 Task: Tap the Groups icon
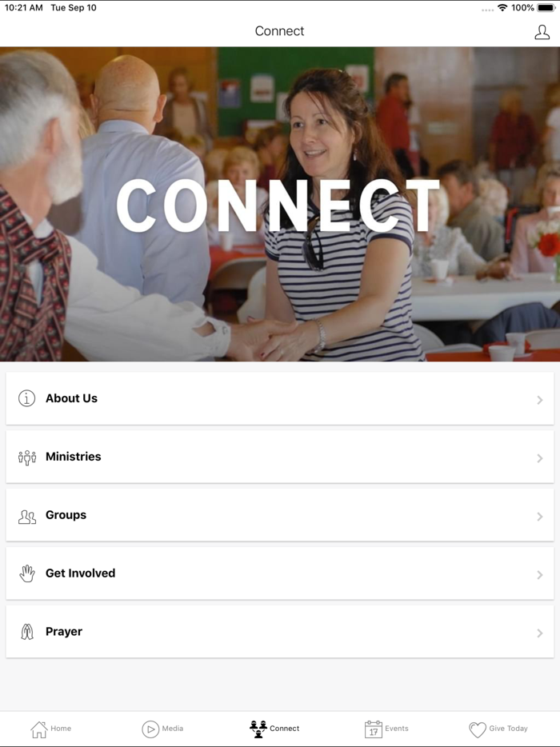coord(27,517)
